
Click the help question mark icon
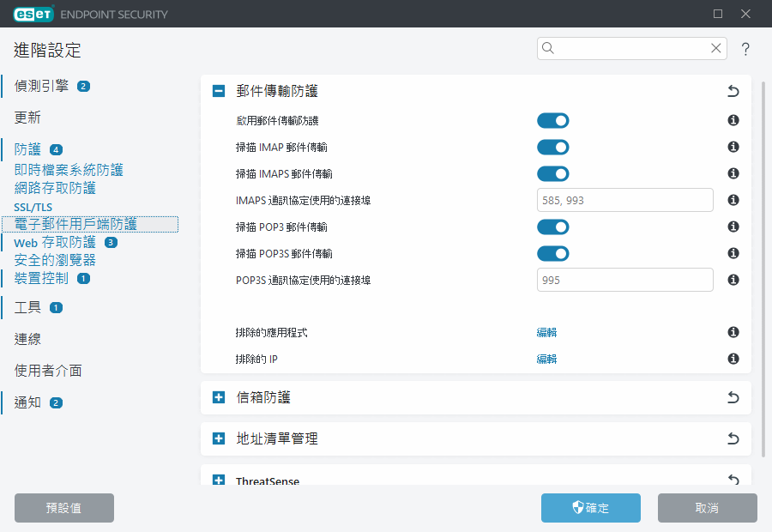(745, 49)
